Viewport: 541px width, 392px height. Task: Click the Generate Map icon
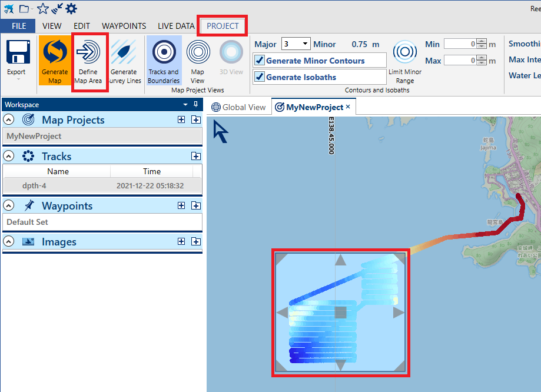click(x=55, y=52)
